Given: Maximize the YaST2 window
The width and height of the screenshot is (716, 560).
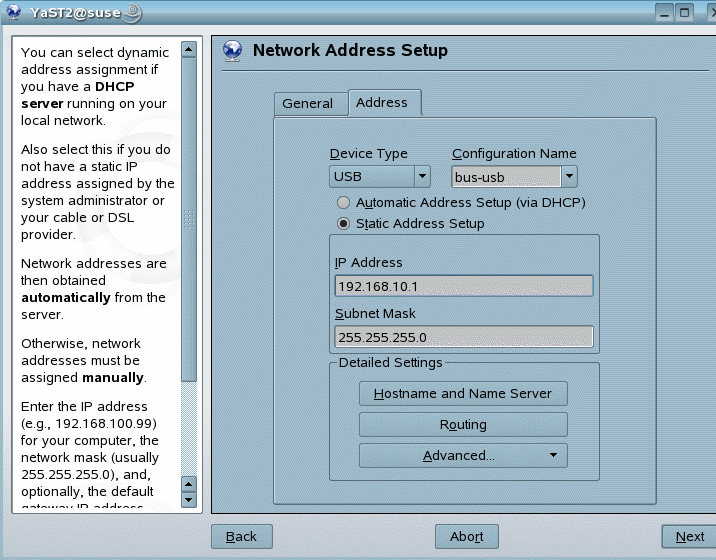Looking at the screenshot, I should [685, 13].
